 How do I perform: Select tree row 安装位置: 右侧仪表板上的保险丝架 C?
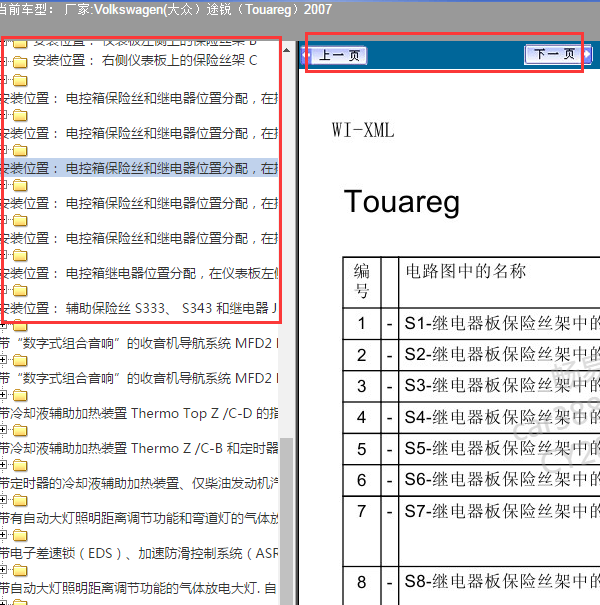(x=145, y=61)
